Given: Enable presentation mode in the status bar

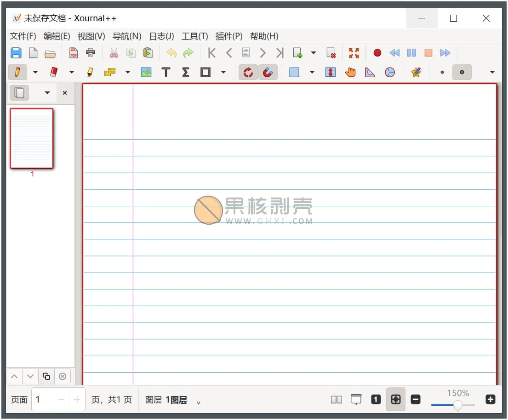Looking at the screenshot, I should point(355,399).
